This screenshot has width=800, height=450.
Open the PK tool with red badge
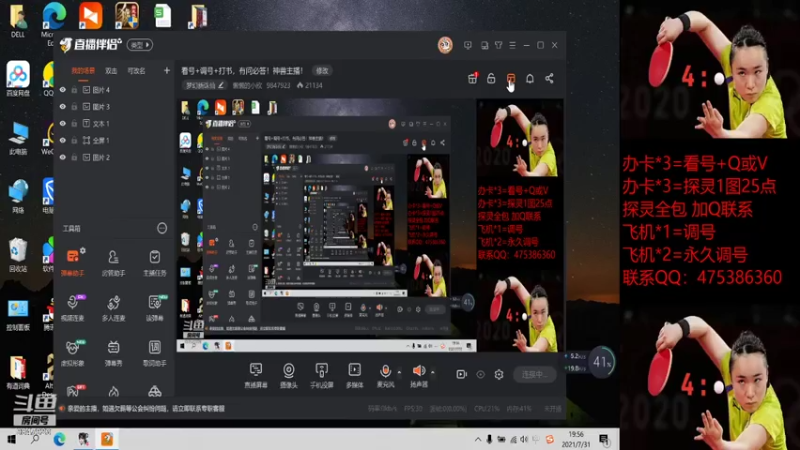73,390
